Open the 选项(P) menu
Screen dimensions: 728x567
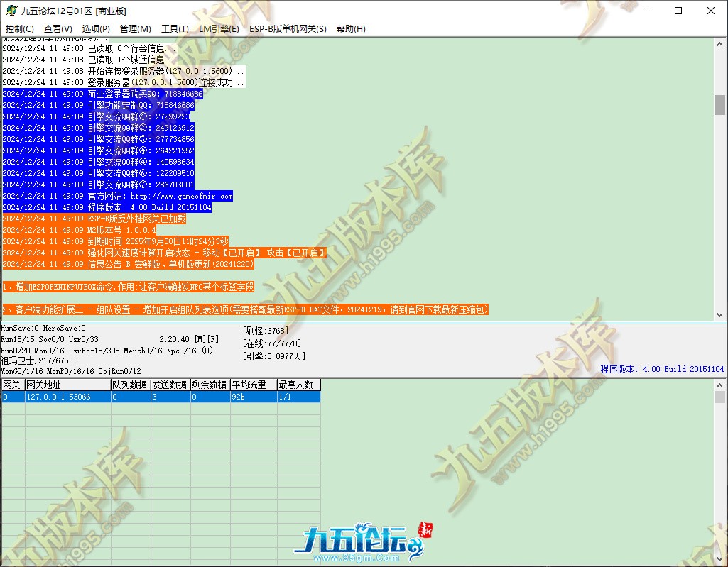pyautogui.click(x=96, y=29)
